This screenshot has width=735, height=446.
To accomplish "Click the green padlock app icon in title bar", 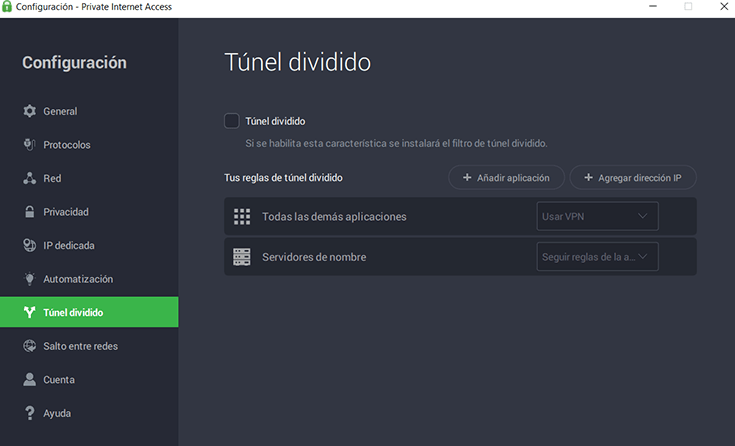I will tap(7, 7).
